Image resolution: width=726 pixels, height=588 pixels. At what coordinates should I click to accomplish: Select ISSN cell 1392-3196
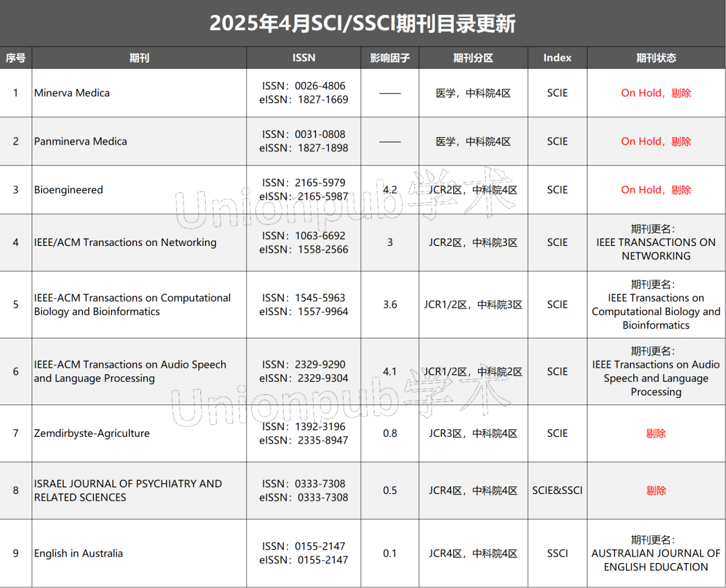pyautogui.click(x=304, y=433)
